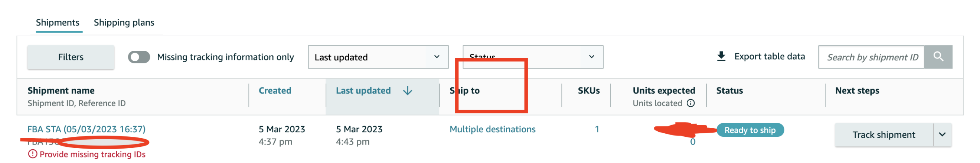Open the FBA STA shipment name link
The height and width of the screenshot is (163, 980).
pos(86,129)
